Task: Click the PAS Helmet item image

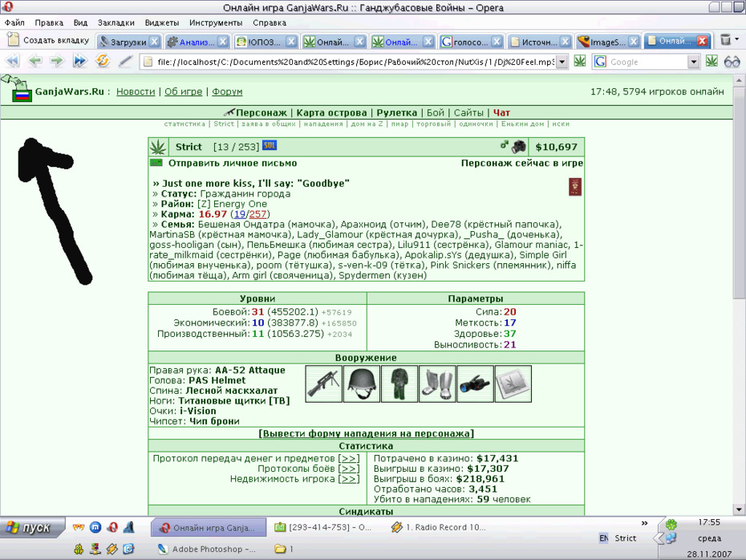Action: click(362, 384)
